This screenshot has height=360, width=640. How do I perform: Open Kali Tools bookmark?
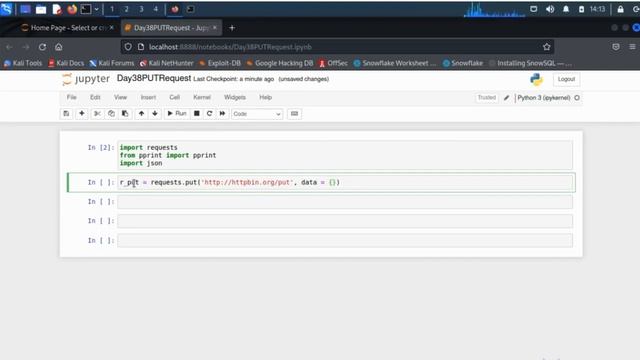coord(23,63)
